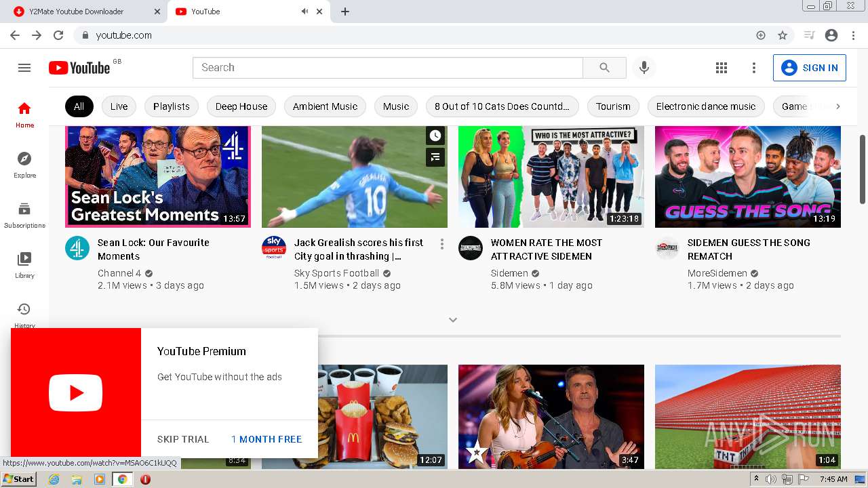Open the YouTube apps grid
The height and width of the screenshot is (488, 868).
pyautogui.click(x=722, y=68)
